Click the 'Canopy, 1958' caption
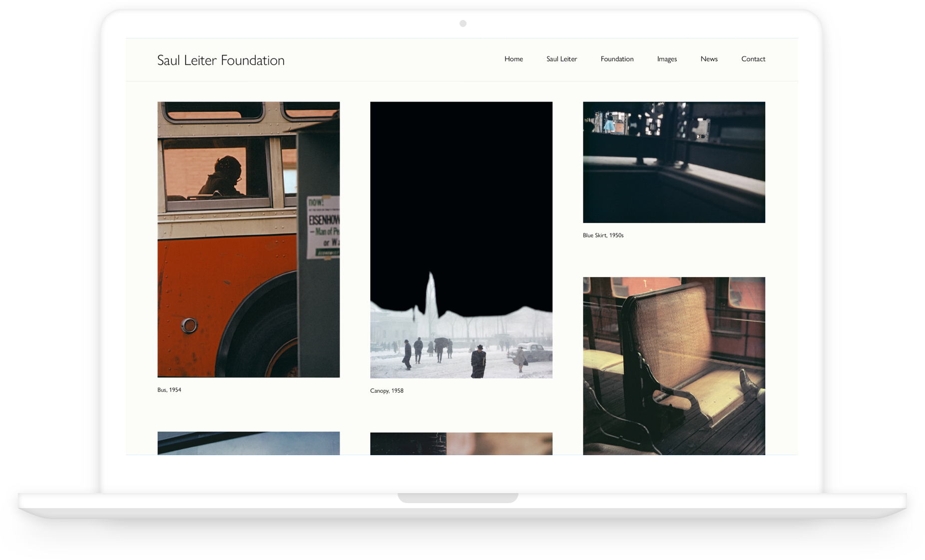Viewport: 925px width, 560px height. [x=387, y=391]
